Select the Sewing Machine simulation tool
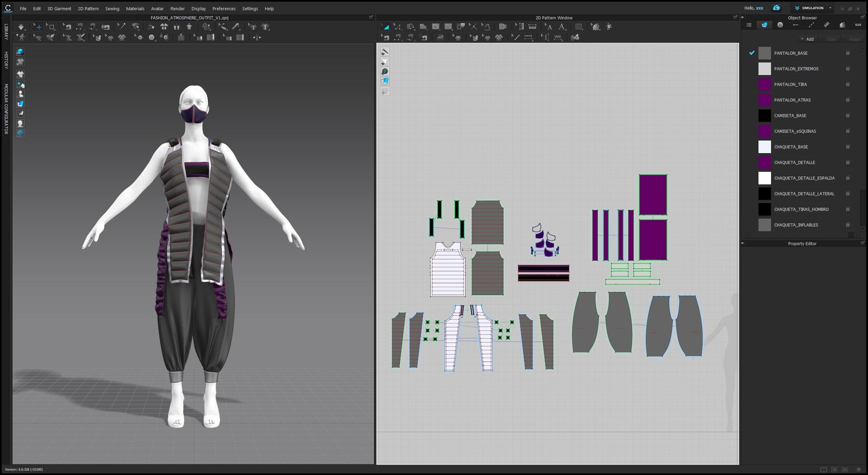This screenshot has height=475, width=868. click(68, 27)
